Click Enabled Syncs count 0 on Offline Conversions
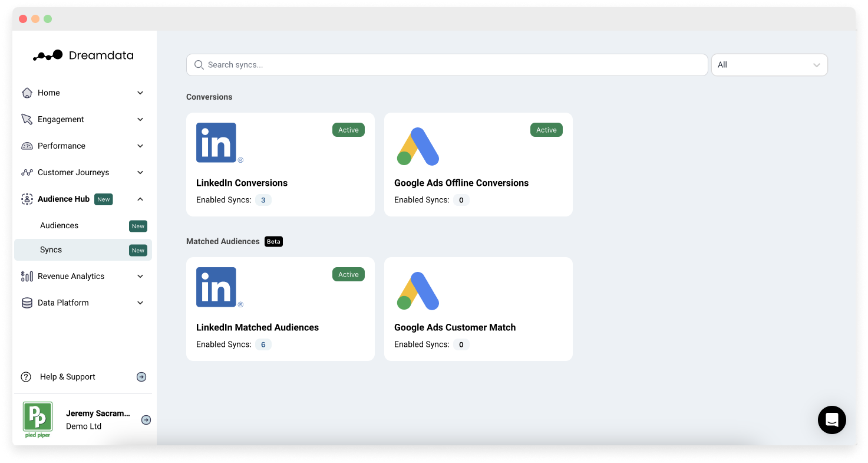868x463 pixels. point(461,200)
